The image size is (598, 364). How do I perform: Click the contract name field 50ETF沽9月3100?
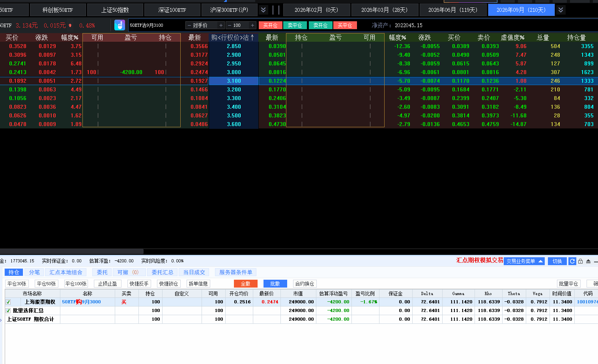tap(156, 25)
